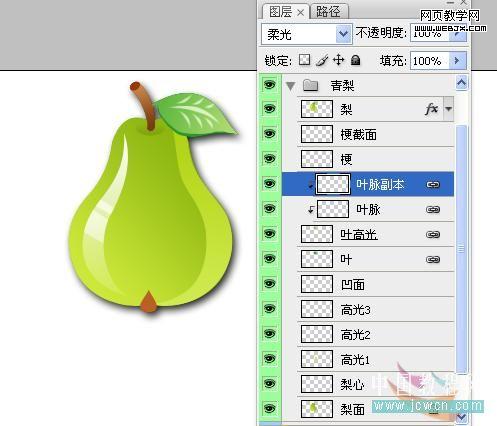This screenshot has width=497, height=426.
Task: Expand effects arrow on 梨 layer
Action: click(449, 109)
